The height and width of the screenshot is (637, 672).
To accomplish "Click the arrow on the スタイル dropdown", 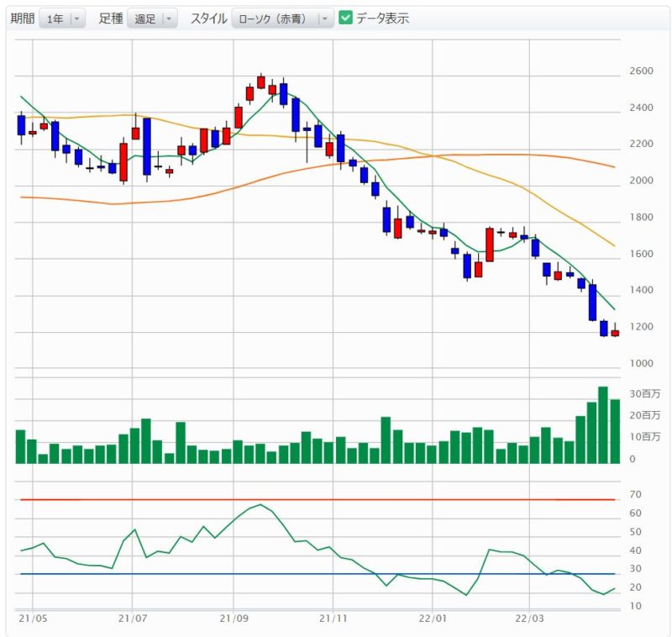I will tap(325, 18).
